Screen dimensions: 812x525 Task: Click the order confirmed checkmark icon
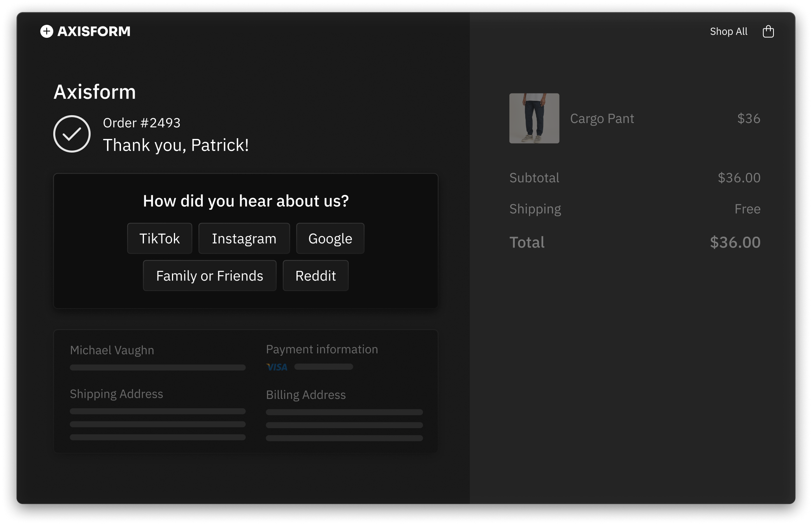72,134
